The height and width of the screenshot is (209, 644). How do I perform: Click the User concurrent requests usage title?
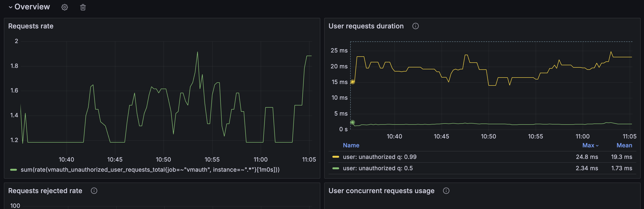[x=381, y=191]
